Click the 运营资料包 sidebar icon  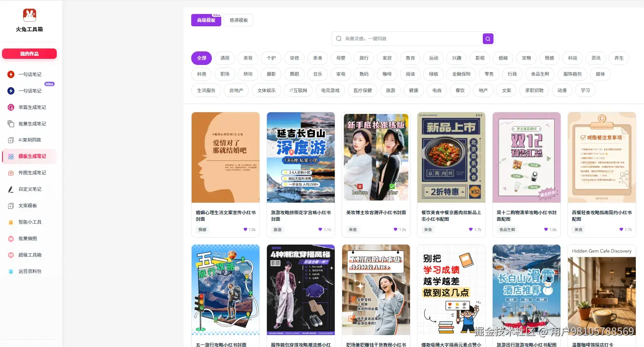[x=11, y=272]
